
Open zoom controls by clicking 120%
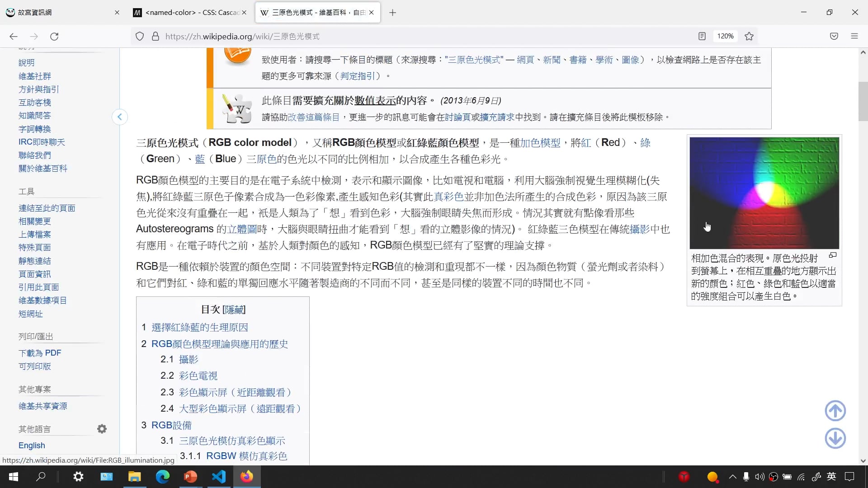725,36
